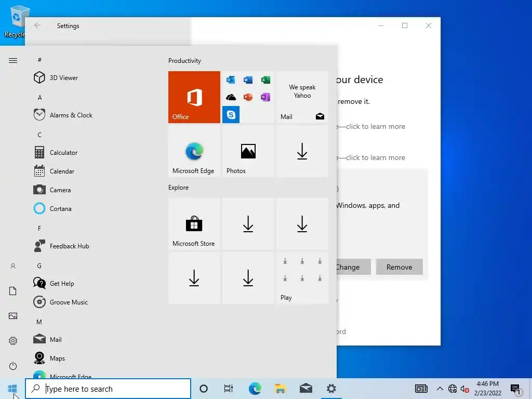Screen dimensions: 532x399
Task: Open the Microsoft Edge tile
Action: coord(194,151)
